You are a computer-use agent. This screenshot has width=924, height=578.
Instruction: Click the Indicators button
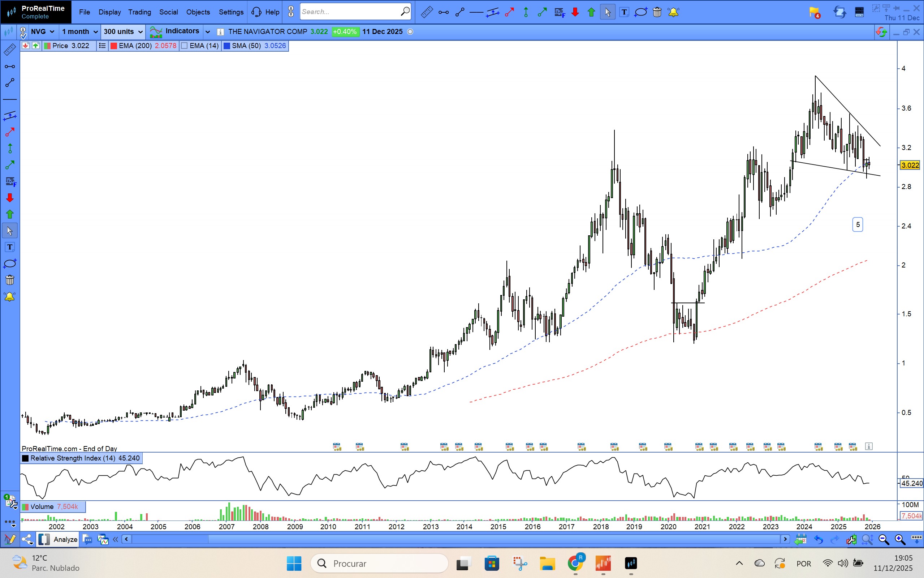point(182,31)
